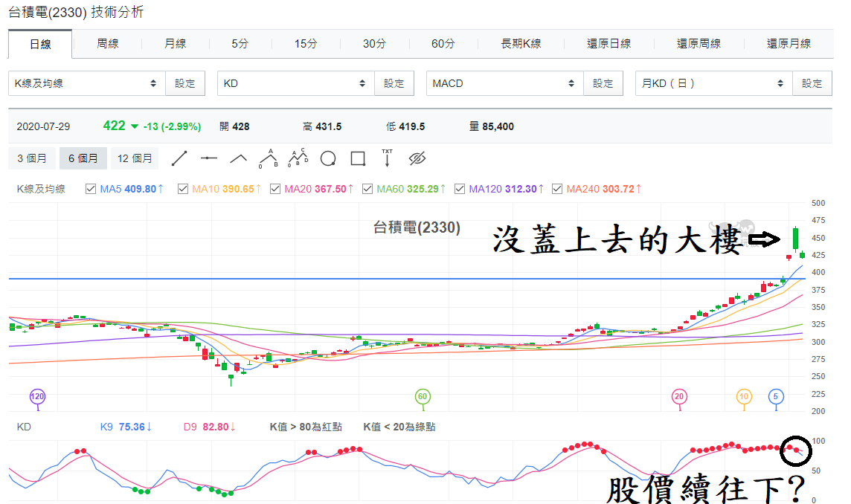Switch to the 還原月線 tab
The image size is (851, 504).
(x=789, y=43)
